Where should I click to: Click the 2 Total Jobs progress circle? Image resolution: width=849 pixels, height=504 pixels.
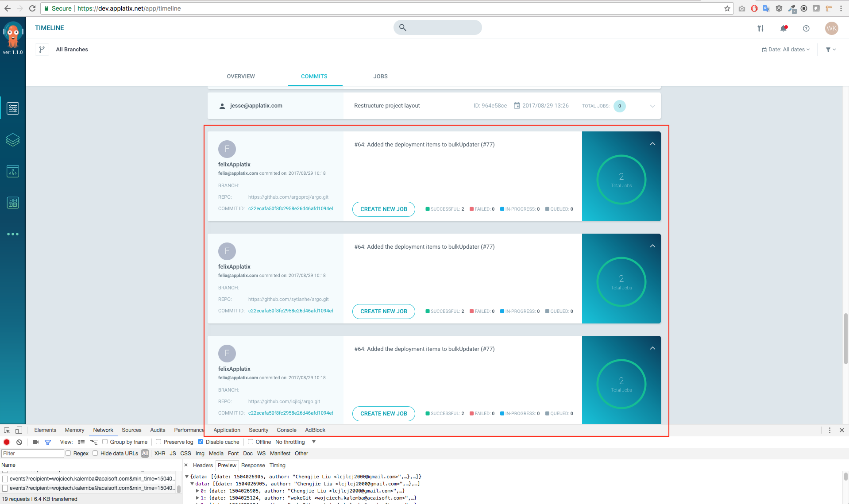click(x=621, y=180)
